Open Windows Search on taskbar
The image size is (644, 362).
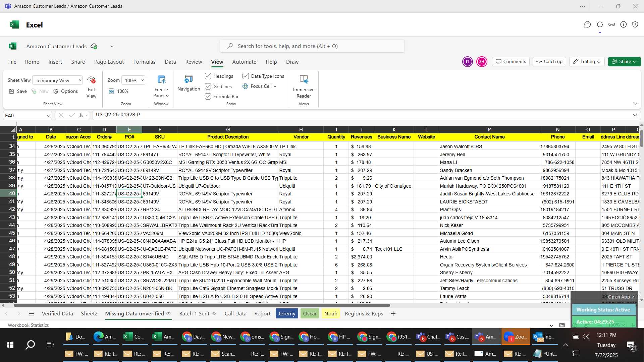pyautogui.click(x=30, y=345)
